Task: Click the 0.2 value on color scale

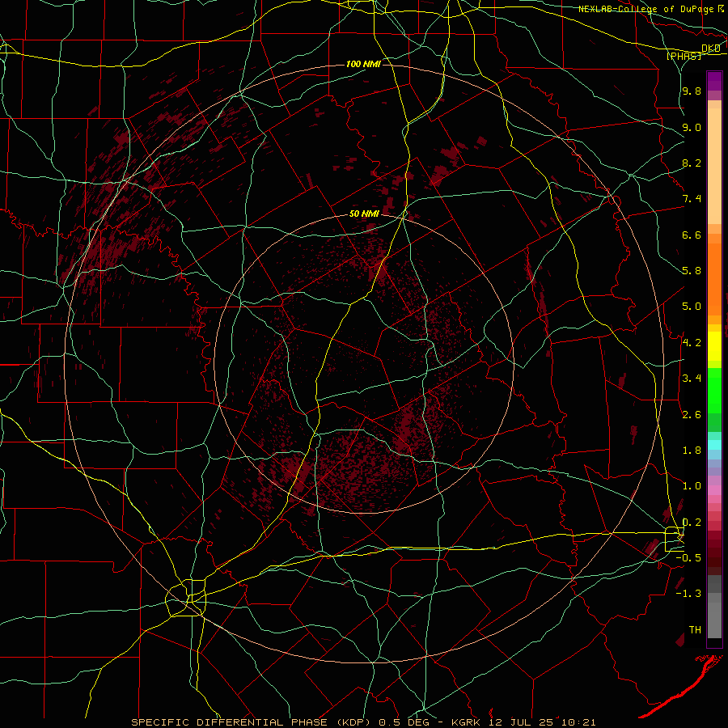Action: (x=692, y=523)
